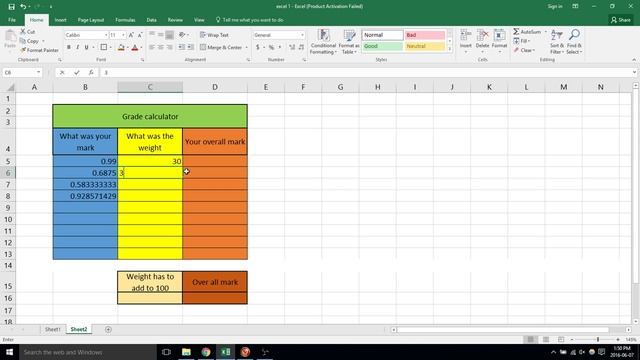Open Format as Table gallery
This screenshot has width=640, height=360.
349,42
